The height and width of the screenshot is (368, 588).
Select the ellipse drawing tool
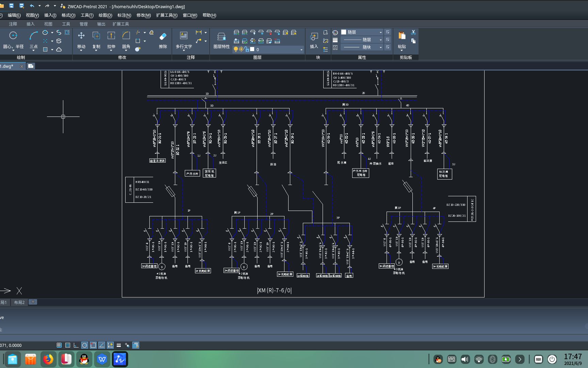coord(45,32)
